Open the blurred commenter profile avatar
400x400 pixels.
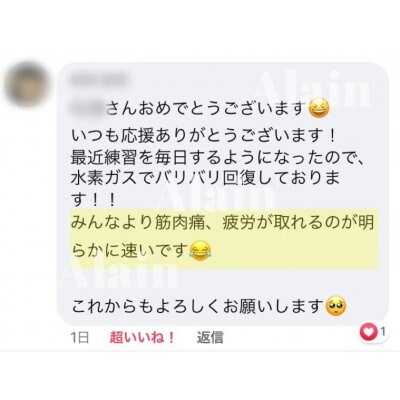click(26, 84)
